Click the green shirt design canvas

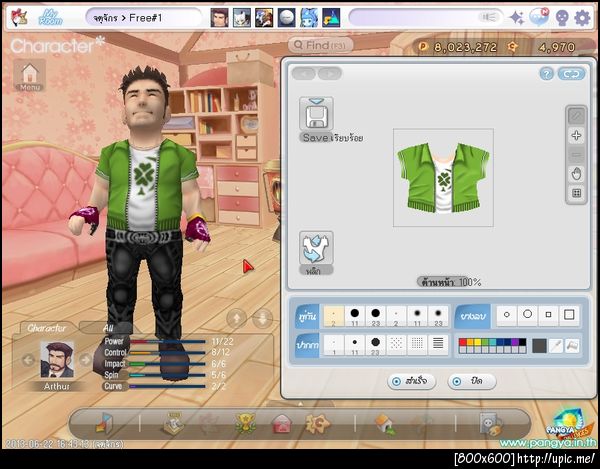tap(443, 178)
